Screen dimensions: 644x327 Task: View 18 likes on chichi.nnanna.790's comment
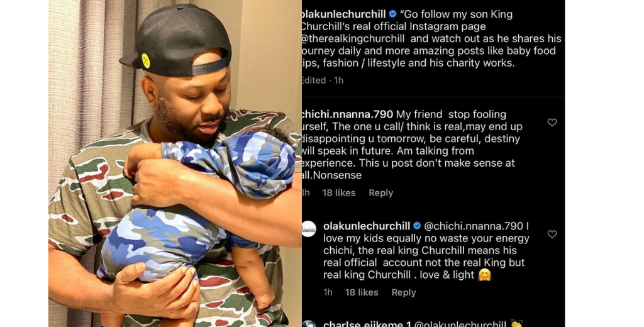click(x=339, y=192)
